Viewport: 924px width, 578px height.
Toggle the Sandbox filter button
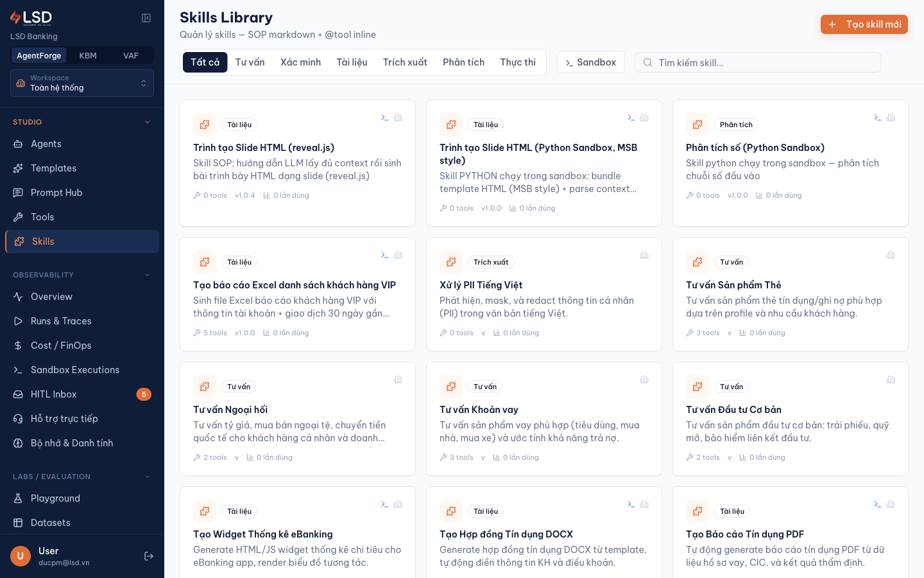pos(590,62)
